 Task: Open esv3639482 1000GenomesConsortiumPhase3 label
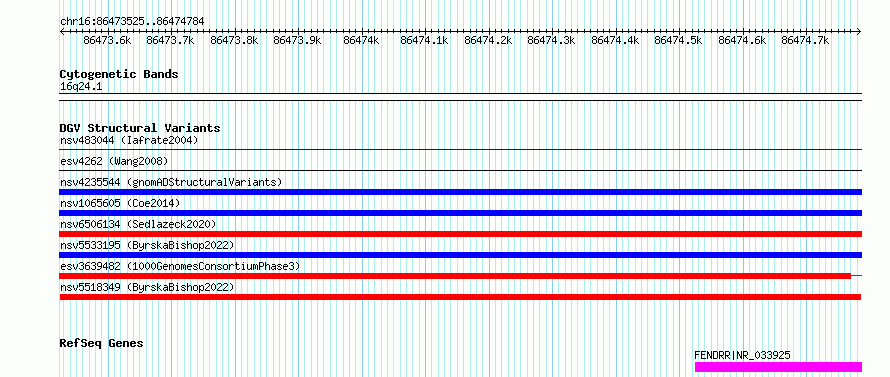click(x=180, y=266)
